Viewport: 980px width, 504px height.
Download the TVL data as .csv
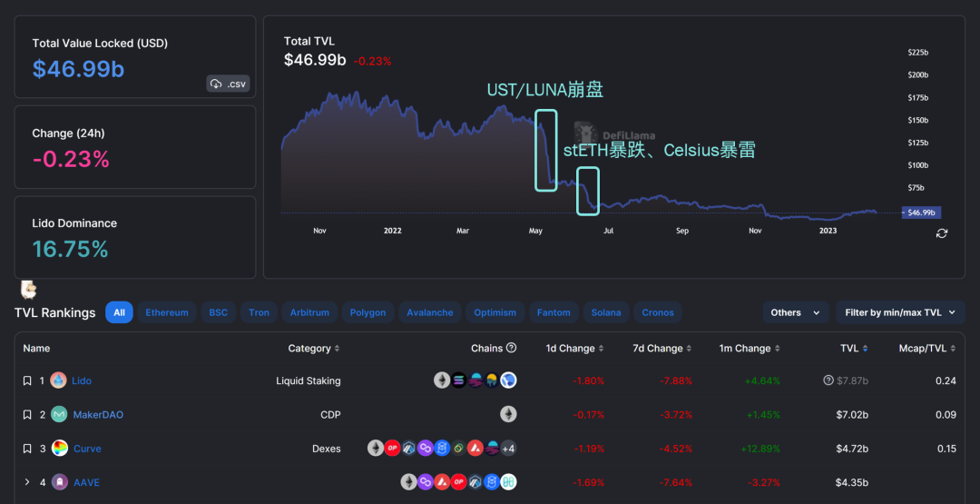pyautogui.click(x=228, y=84)
